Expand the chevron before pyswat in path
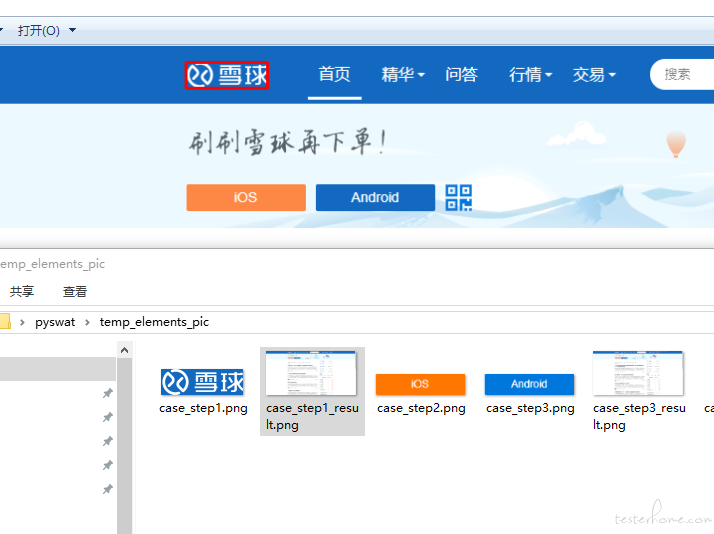The image size is (714, 534). 22,322
